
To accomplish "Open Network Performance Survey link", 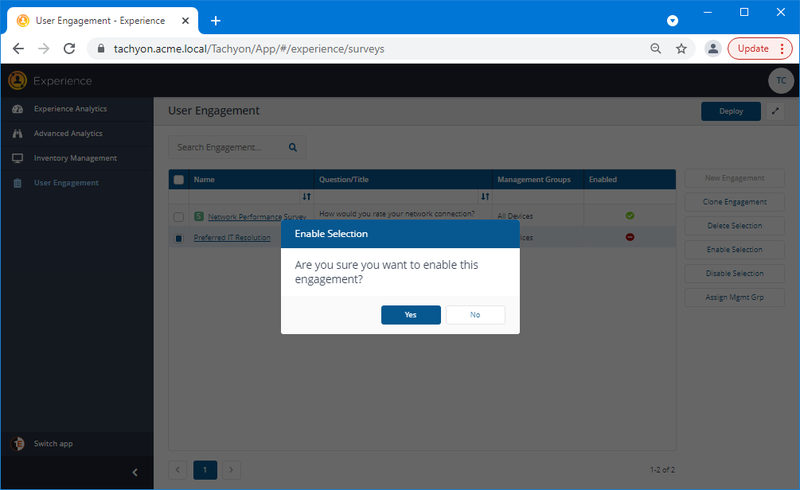I will point(257,217).
